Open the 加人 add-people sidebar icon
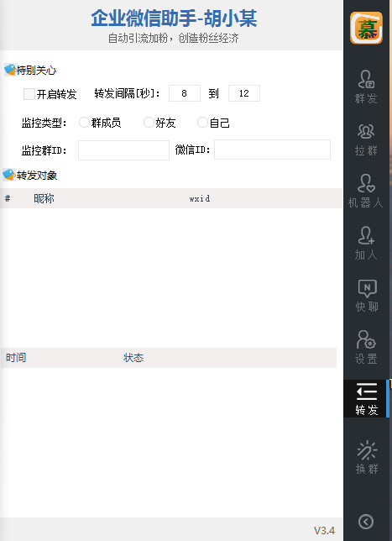Image resolution: width=392 pixels, height=541 pixels. tap(366, 244)
